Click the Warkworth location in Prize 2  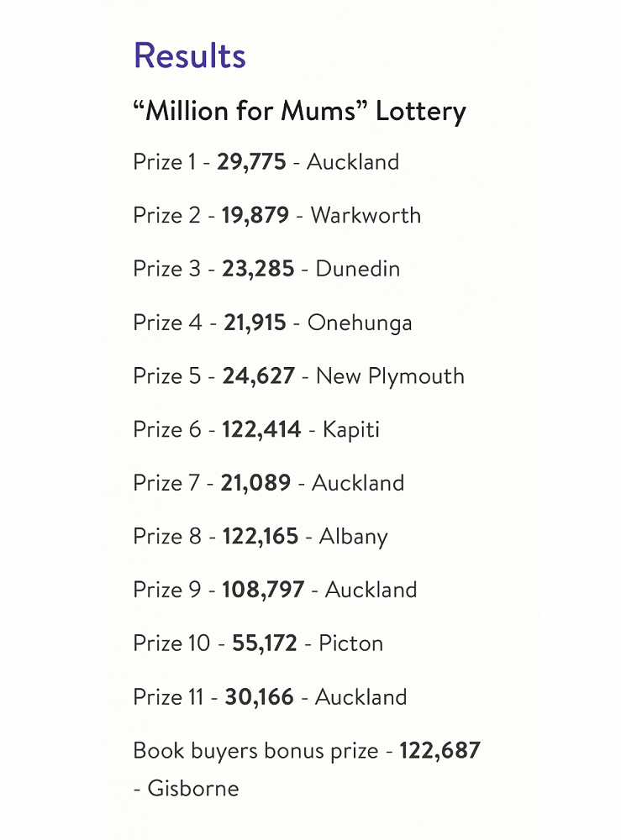coord(366,215)
